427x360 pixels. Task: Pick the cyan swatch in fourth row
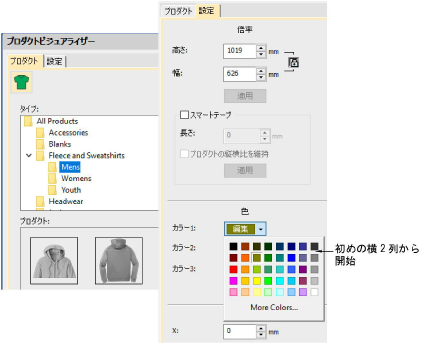[280, 281]
